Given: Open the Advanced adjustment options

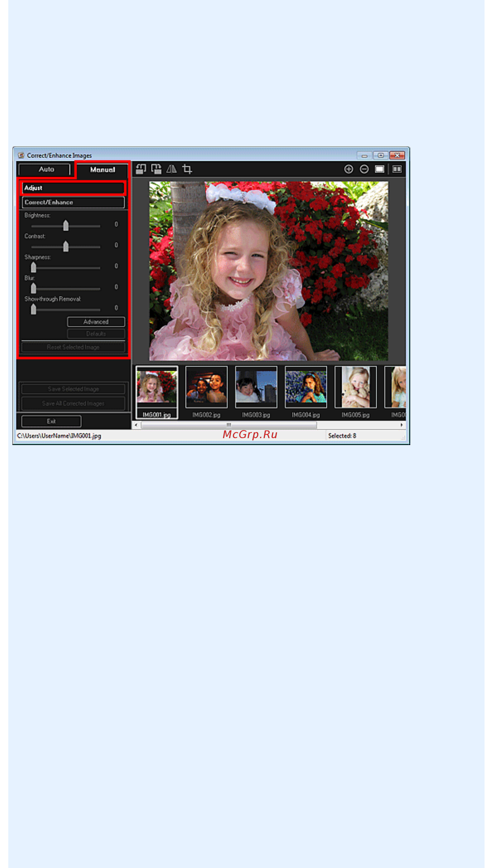Looking at the screenshot, I should click(96, 322).
